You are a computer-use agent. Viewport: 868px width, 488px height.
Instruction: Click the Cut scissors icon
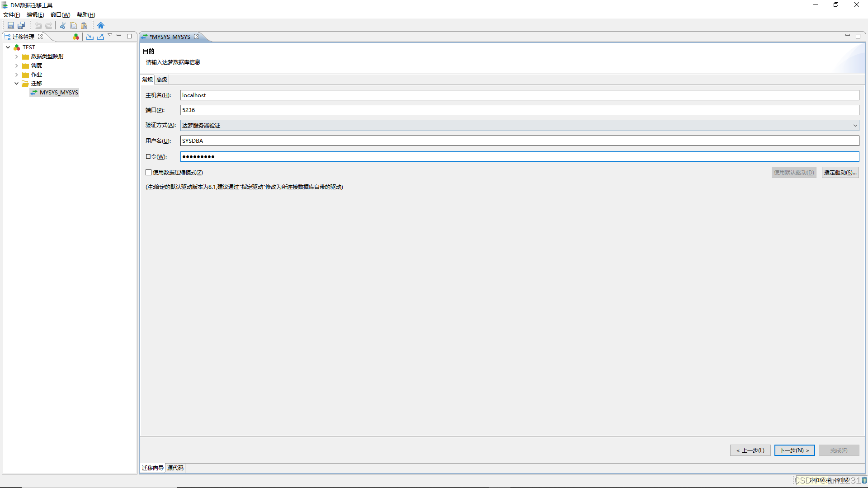[x=63, y=26]
